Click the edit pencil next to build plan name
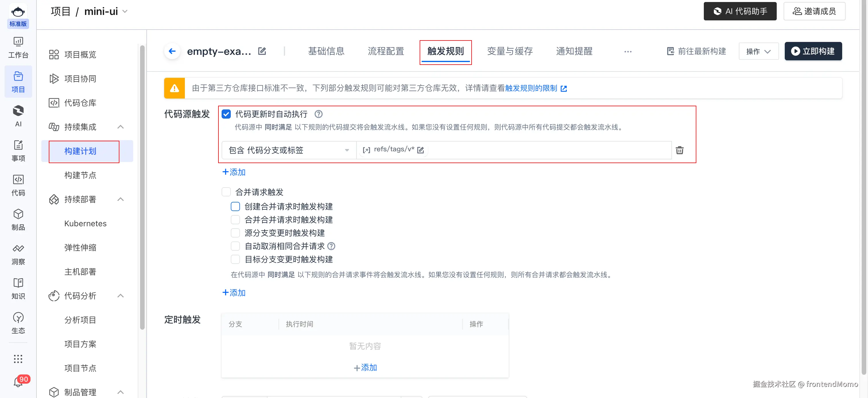Viewport: 868px width, 398px height. tap(262, 51)
